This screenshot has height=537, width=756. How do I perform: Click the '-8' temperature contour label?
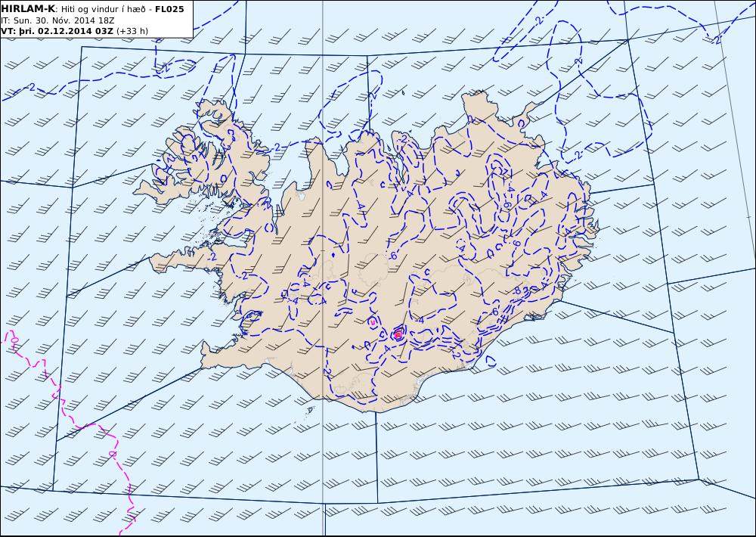point(516,291)
